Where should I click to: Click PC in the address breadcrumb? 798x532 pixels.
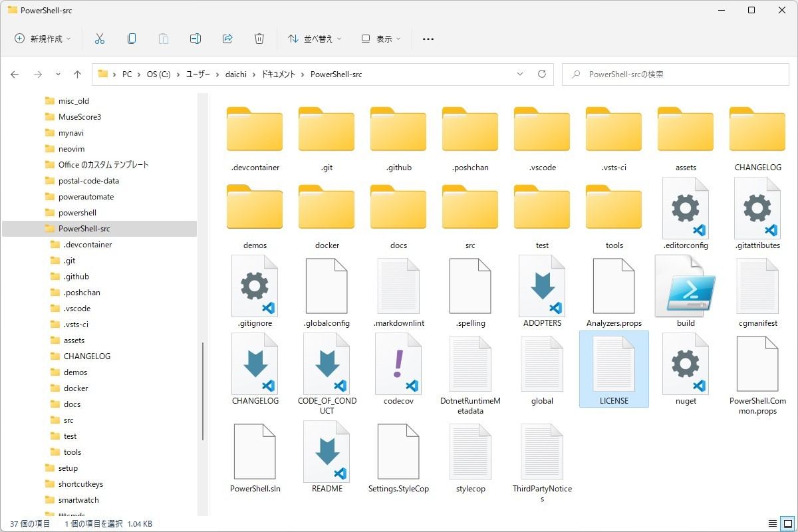click(127, 74)
